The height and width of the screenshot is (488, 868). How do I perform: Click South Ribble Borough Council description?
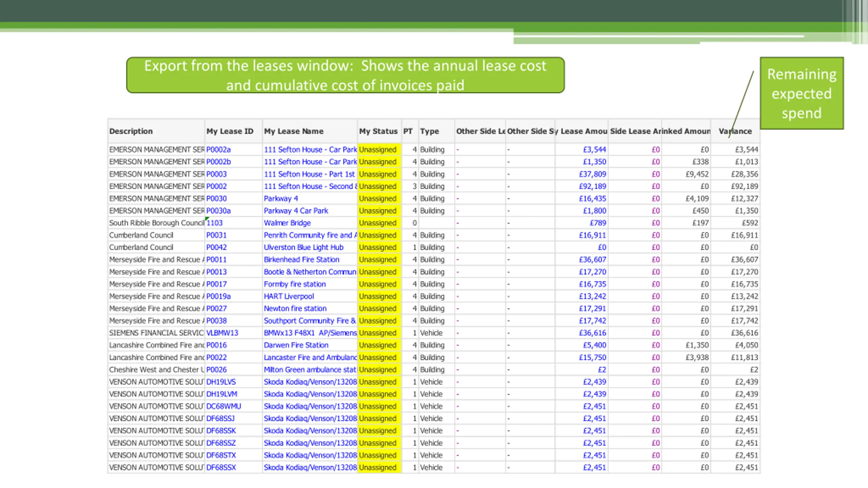(156, 223)
